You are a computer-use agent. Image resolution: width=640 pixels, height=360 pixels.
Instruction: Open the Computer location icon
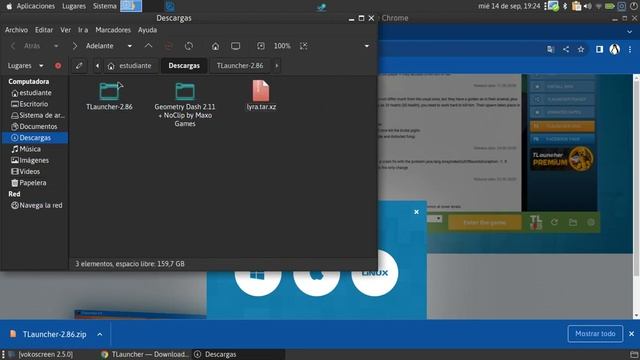click(236, 46)
